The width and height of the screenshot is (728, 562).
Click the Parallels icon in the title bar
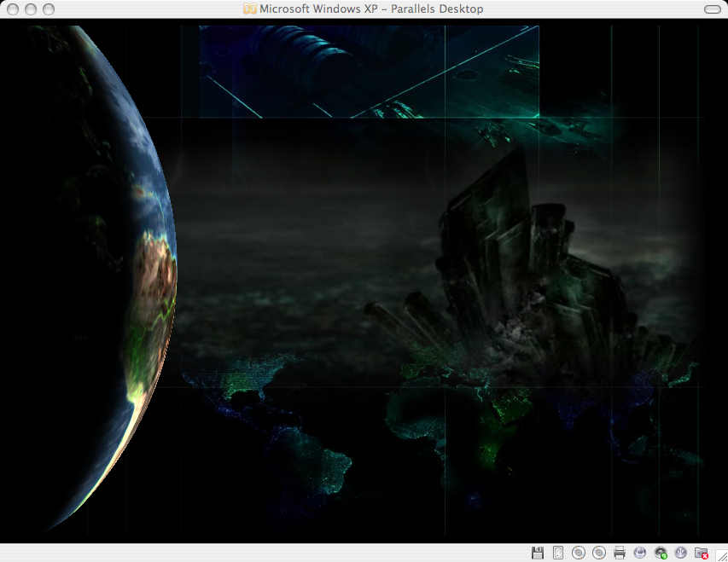pos(250,9)
